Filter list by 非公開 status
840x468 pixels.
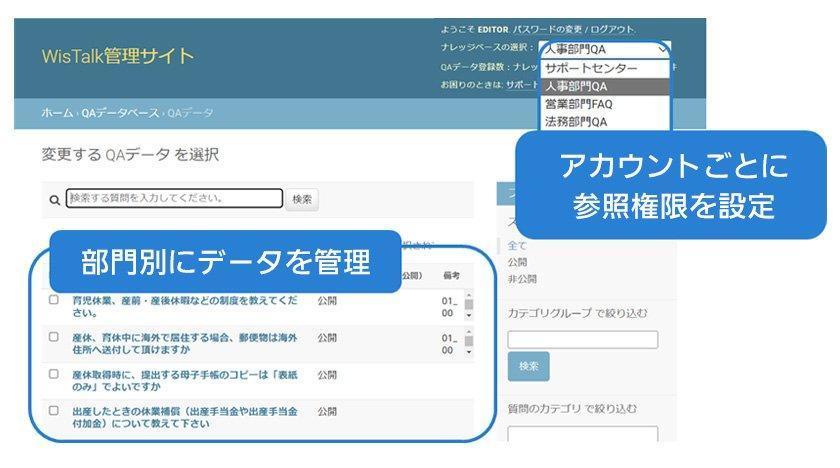522,279
